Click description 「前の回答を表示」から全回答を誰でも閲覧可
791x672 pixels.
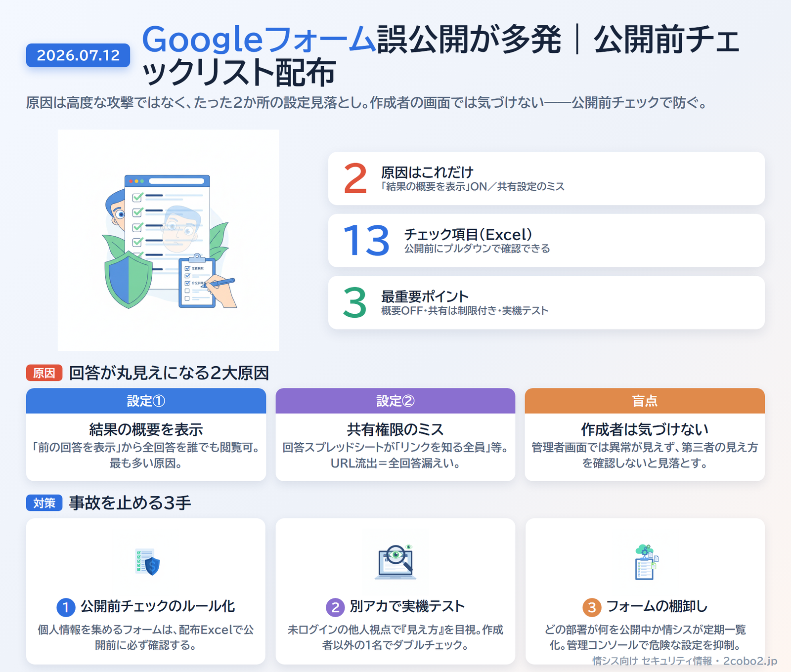tap(146, 455)
